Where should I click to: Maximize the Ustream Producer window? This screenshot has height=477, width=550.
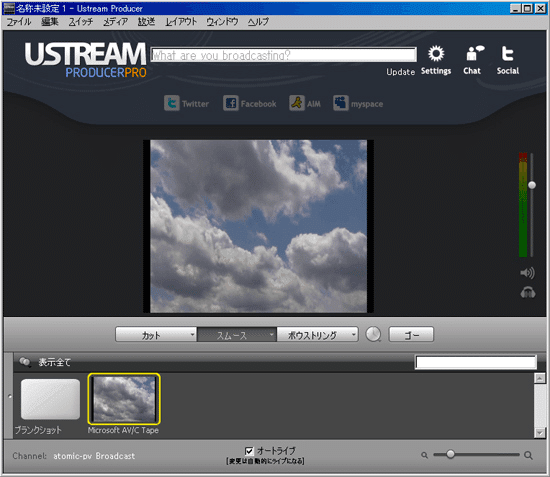[527, 8]
